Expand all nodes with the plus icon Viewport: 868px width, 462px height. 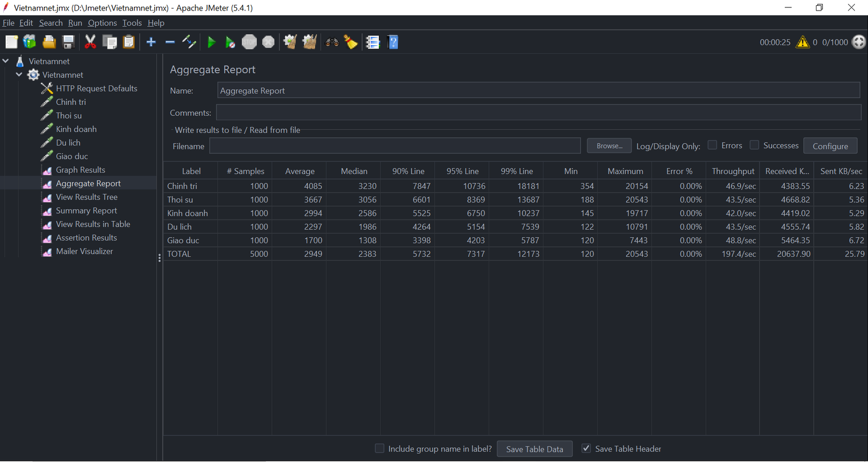(151, 42)
